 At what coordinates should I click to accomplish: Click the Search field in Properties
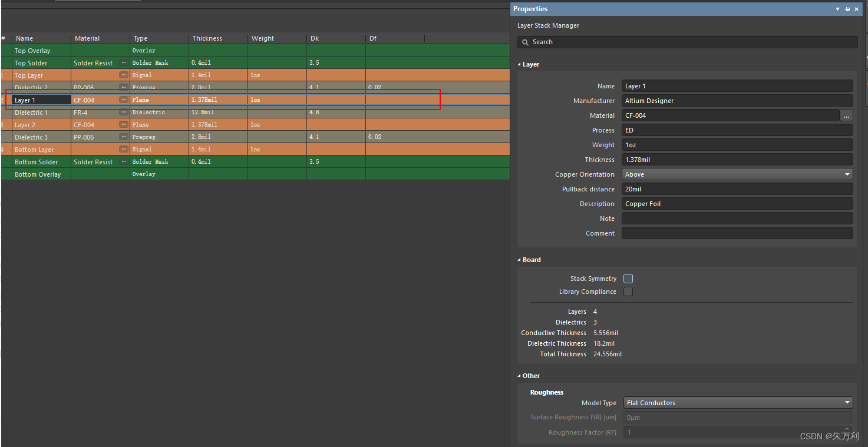(x=687, y=42)
